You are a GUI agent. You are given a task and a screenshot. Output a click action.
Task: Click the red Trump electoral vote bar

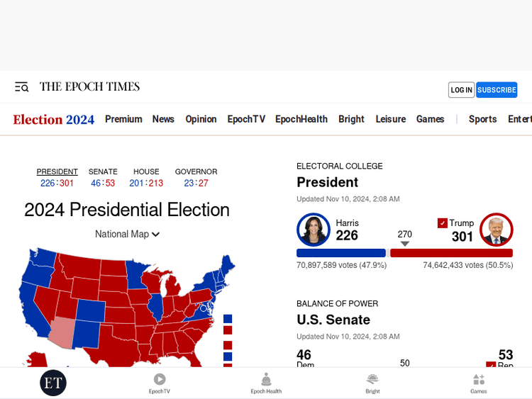[451, 253]
